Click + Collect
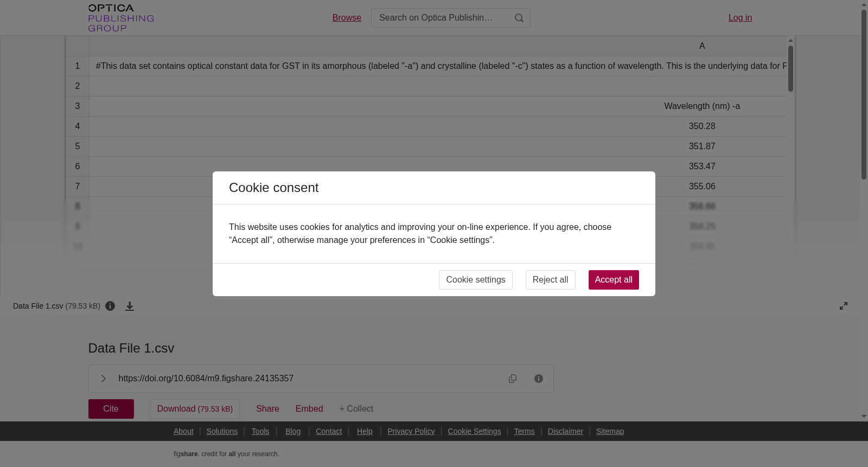Screen dimensions: 868x467 tap(356, 409)
